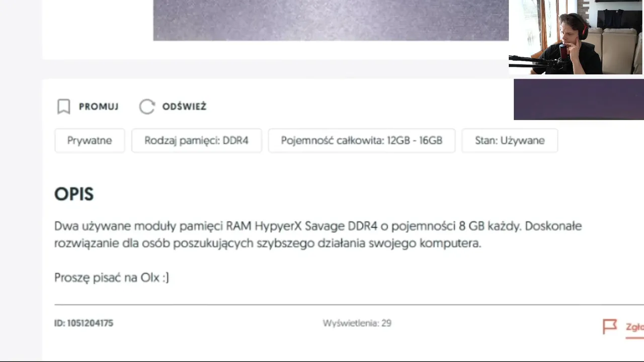The image size is (644, 362).
Task: Click the Wyświetlenia: 29 view counter
Action: (357, 323)
